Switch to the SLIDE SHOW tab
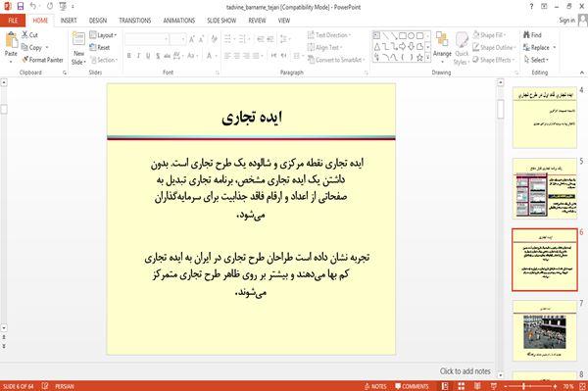This screenshot has height=391, width=588. pyautogui.click(x=221, y=21)
